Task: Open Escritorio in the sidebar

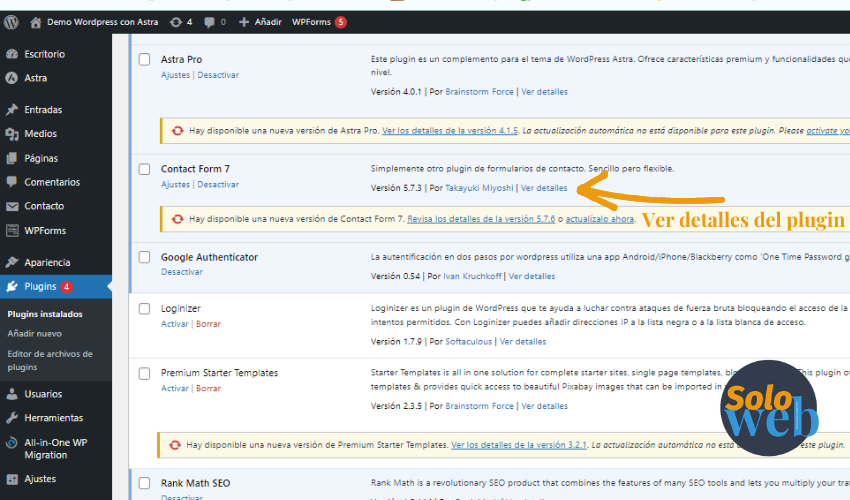Action: pos(44,54)
